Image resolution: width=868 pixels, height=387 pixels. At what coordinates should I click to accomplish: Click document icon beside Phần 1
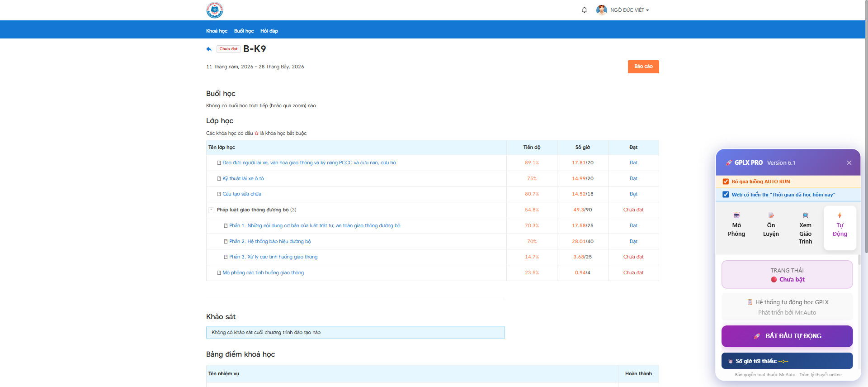point(226,225)
